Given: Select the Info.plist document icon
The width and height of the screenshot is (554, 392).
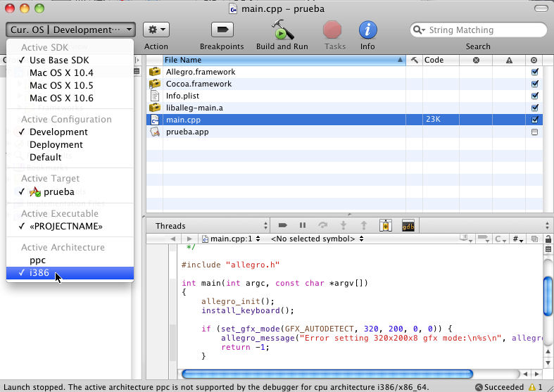Looking at the screenshot, I should click(x=155, y=96).
